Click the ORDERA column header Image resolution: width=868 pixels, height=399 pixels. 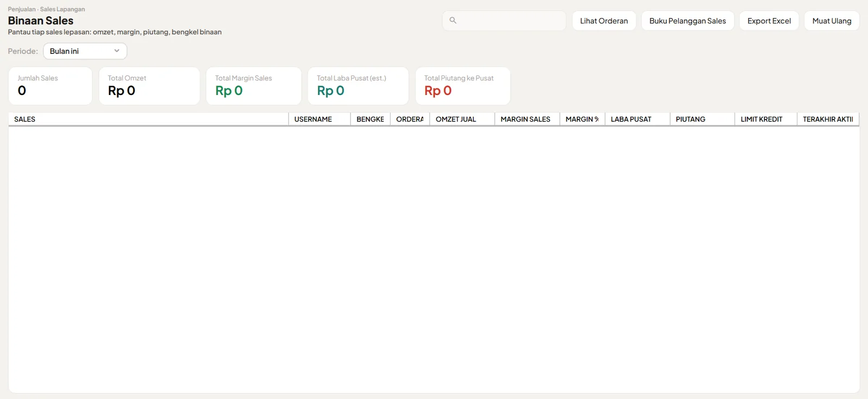[x=410, y=119]
